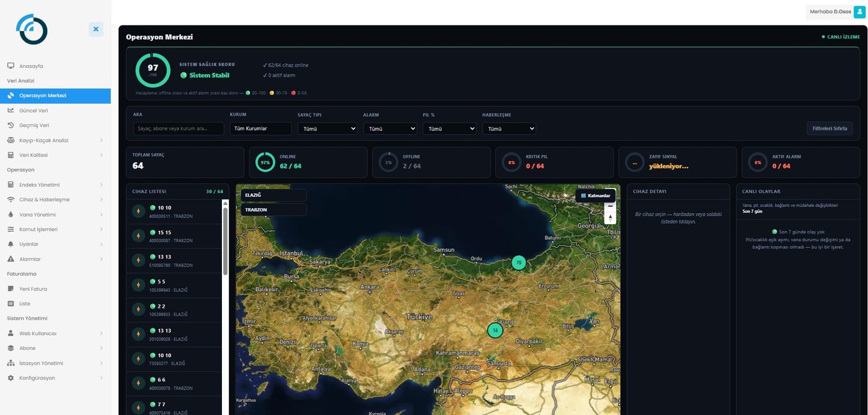Go to the Geçmiş Veri page

click(55, 125)
